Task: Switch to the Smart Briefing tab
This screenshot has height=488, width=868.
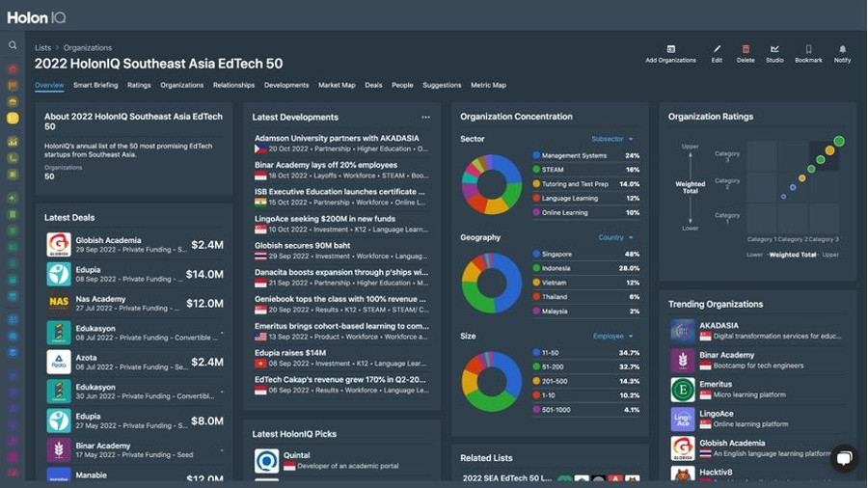Action: pos(95,85)
